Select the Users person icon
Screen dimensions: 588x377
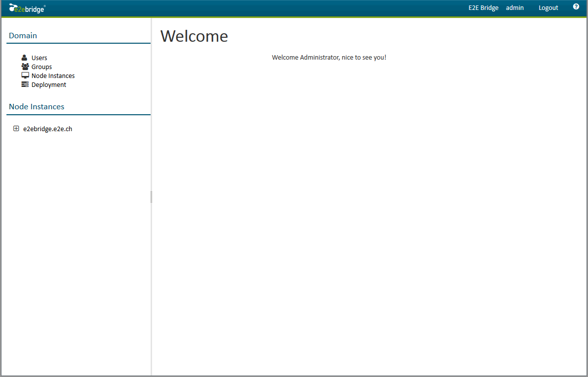point(24,57)
